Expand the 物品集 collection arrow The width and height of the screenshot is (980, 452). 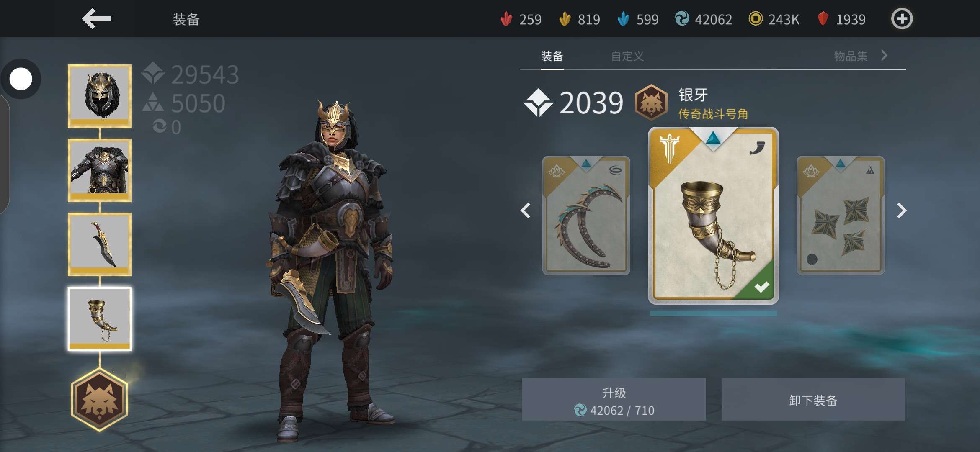pos(884,56)
